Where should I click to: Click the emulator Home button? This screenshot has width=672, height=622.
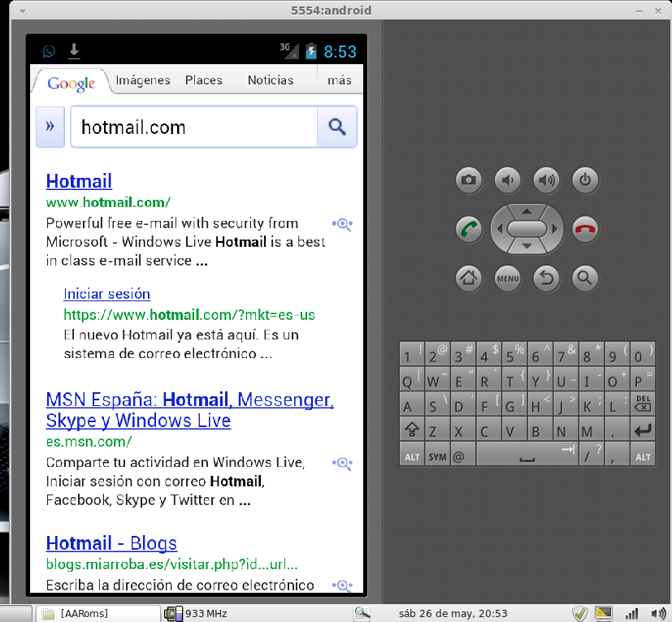click(468, 279)
